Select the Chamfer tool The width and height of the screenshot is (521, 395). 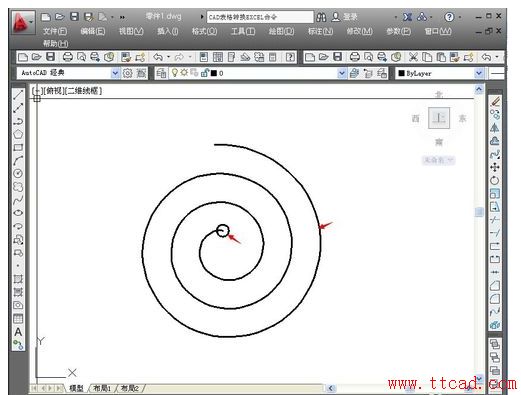tap(495, 286)
